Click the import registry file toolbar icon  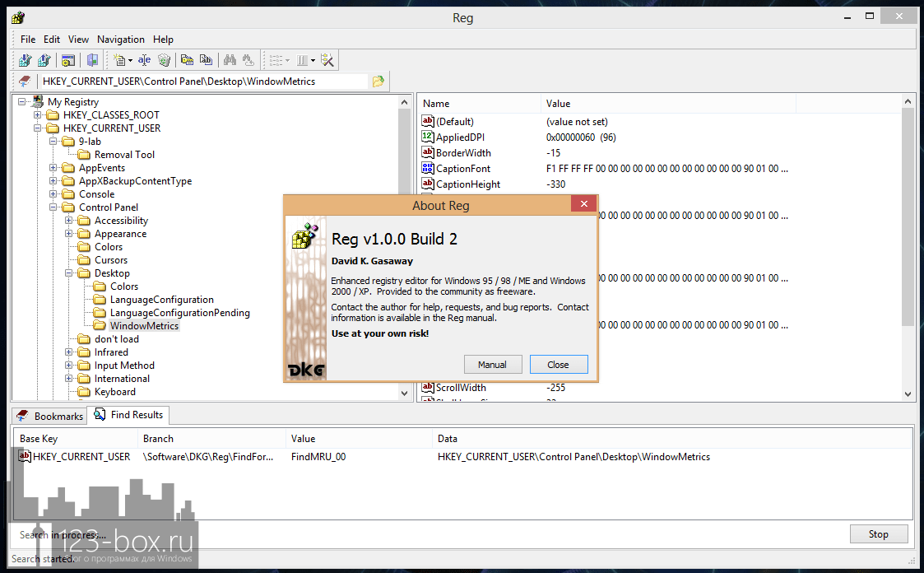pyautogui.click(x=25, y=60)
